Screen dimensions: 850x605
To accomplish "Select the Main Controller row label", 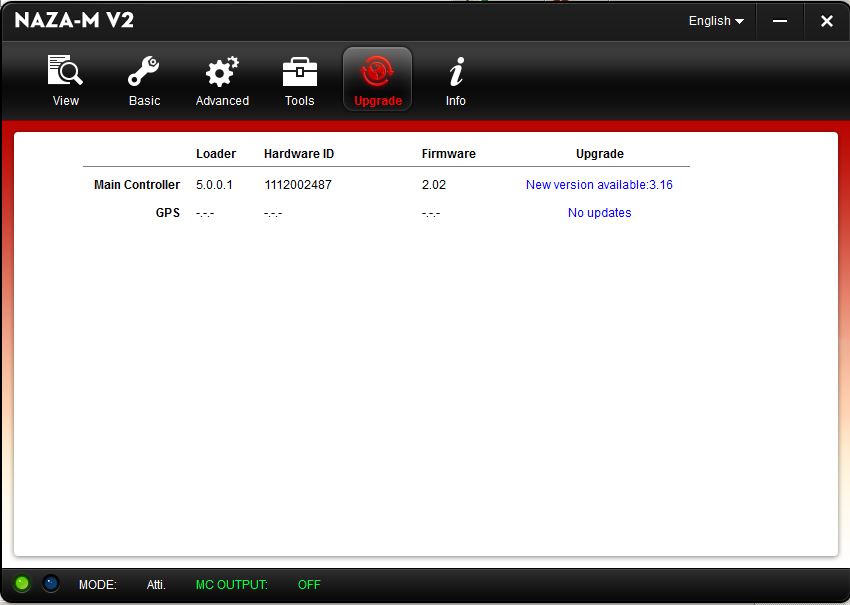I will (137, 185).
